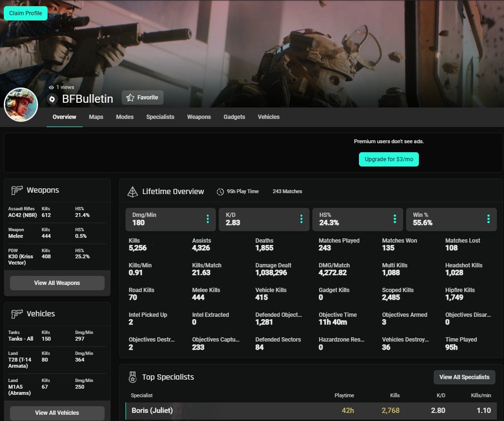Click the Lifetime Overview pyramid icon
The height and width of the screenshot is (421, 504).
pos(133,192)
